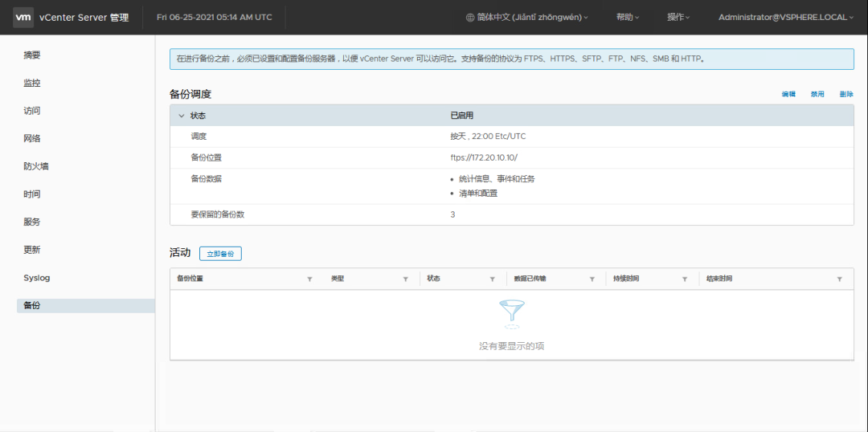Screen dimensions: 868x432
Task: Click the 数据已传输 column header
Action: (x=530, y=279)
